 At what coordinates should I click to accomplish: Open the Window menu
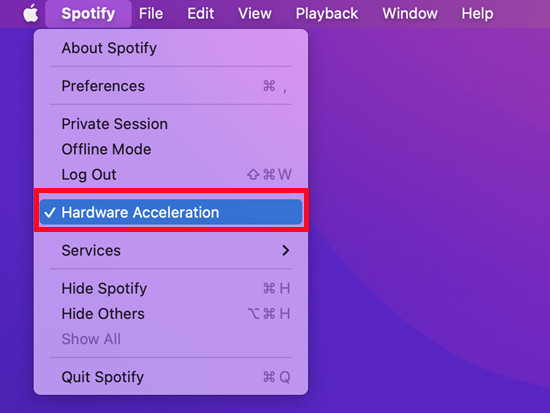click(x=410, y=14)
